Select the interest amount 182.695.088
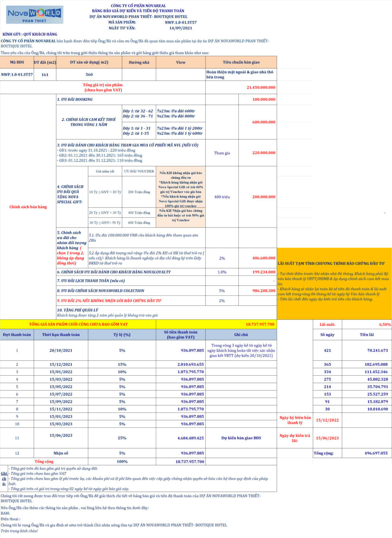Image resolution: width=392 pixels, height=538 pixels. 376,364
